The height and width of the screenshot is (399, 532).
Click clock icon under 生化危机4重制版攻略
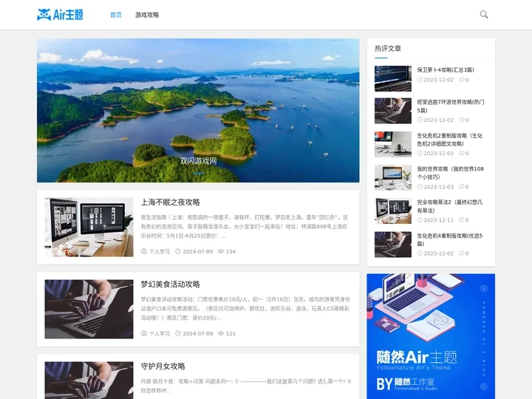point(420,253)
